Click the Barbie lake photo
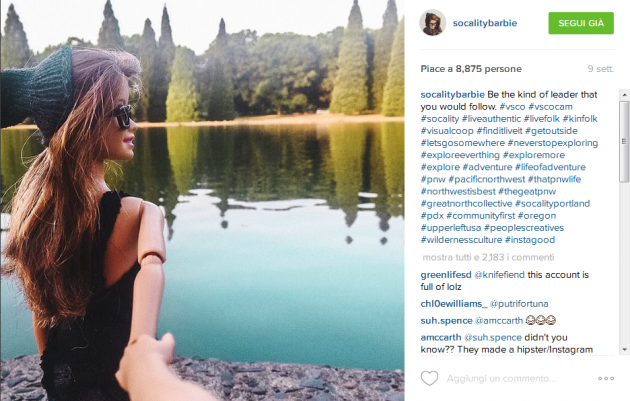 tap(202, 200)
